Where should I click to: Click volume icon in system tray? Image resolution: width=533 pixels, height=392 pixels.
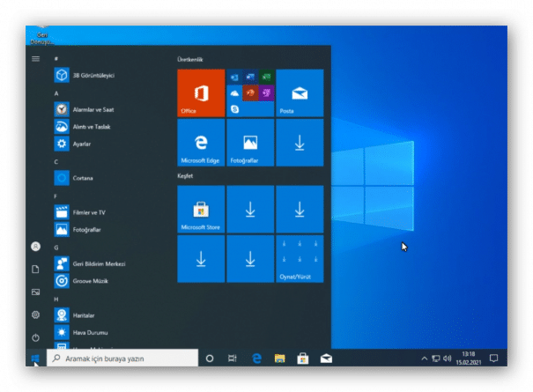[447, 359]
